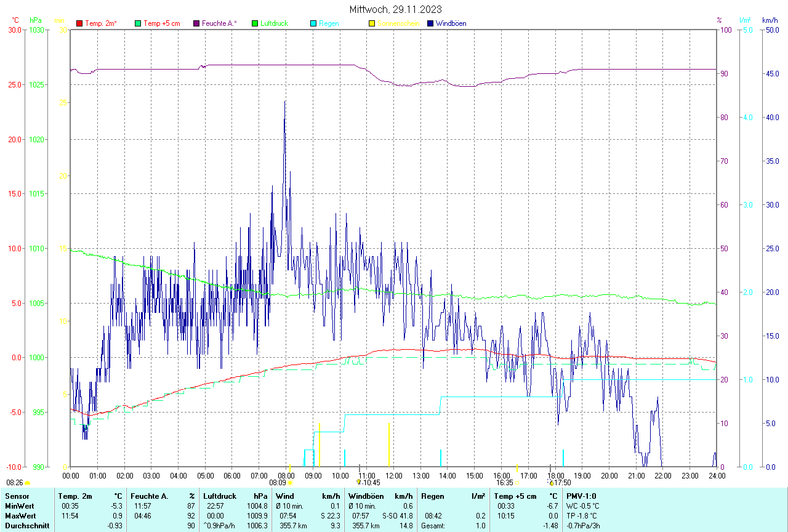Click the teal Temp +5 cm legend swatch

click(138, 23)
